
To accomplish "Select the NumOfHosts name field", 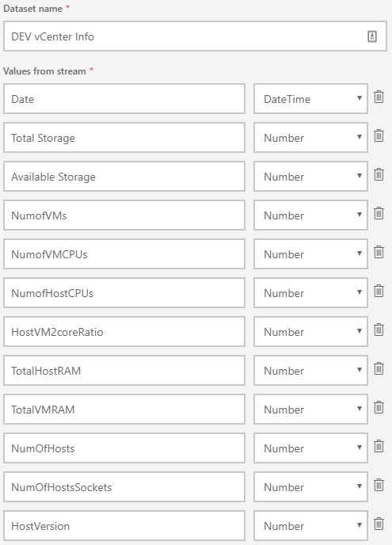I will 124,448.
